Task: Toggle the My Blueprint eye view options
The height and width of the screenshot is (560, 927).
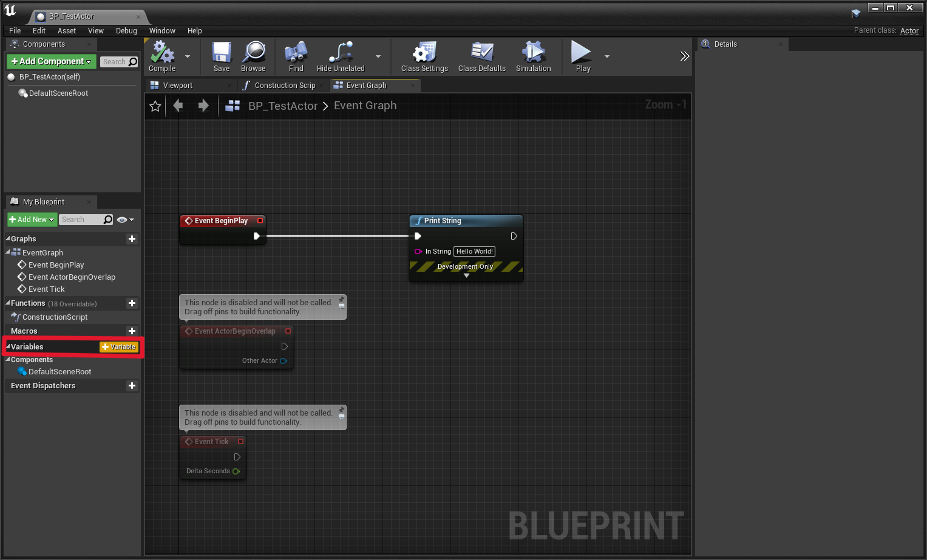Action: (x=125, y=220)
